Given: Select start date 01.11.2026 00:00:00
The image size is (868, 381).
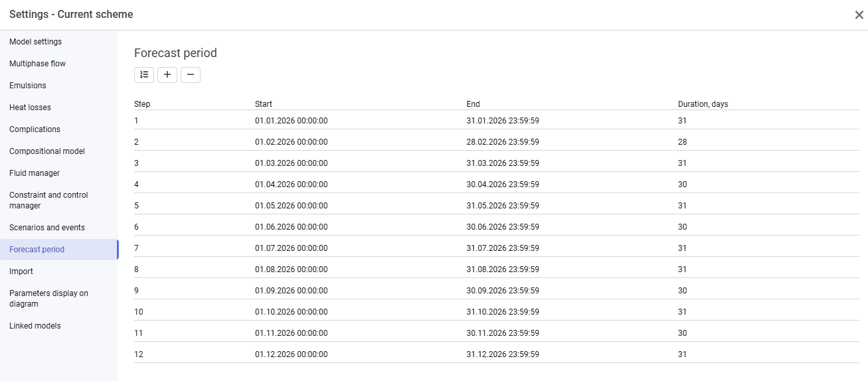Looking at the screenshot, I should 291,333.
